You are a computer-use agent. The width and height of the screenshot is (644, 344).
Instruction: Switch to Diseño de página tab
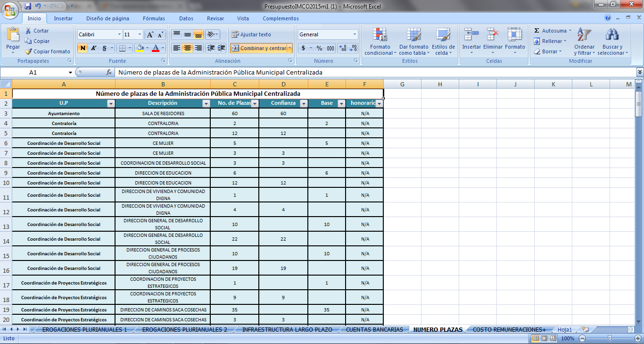pos(107,18)
